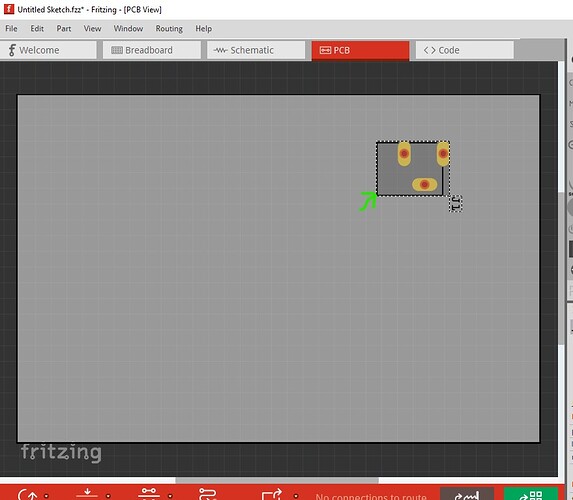Select the Both Layers clickable-layer icon
Viewport: 573px width, 500px height.
pos(149,494)
